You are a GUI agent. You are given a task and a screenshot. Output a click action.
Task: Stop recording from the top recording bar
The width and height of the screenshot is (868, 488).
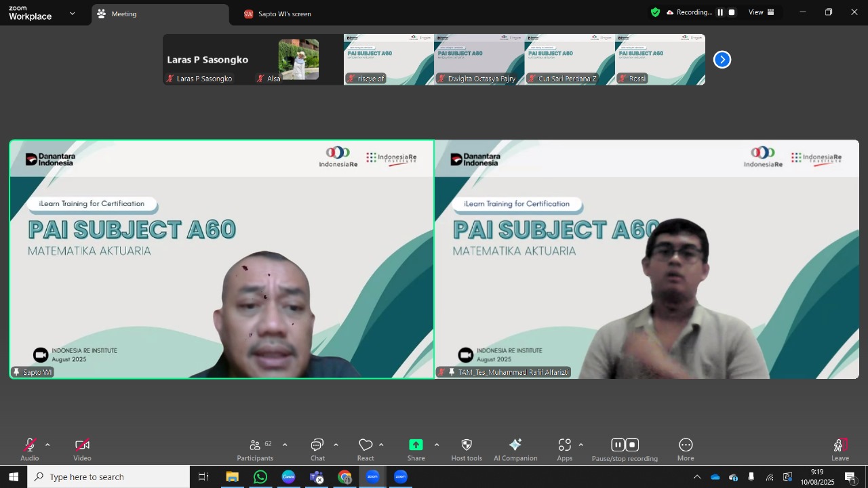click(x=732, y=12)
